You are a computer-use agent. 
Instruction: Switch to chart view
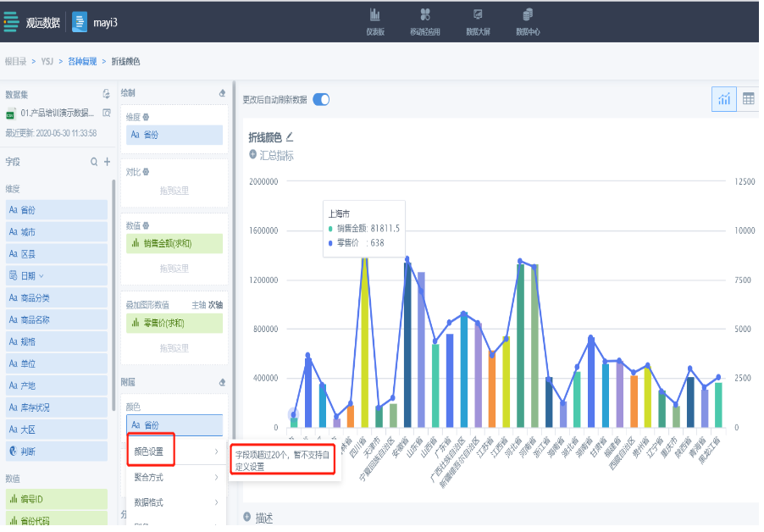click(x=724, y=99)
